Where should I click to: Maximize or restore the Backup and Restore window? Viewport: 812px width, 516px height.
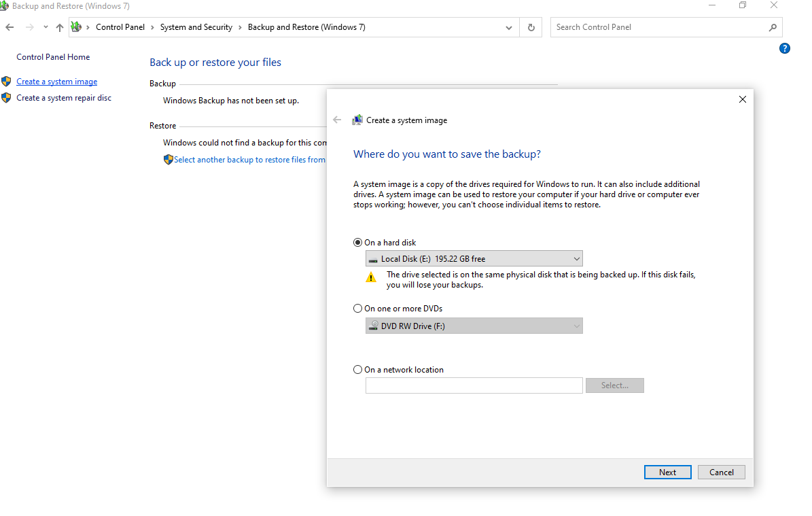click(743, 5)
